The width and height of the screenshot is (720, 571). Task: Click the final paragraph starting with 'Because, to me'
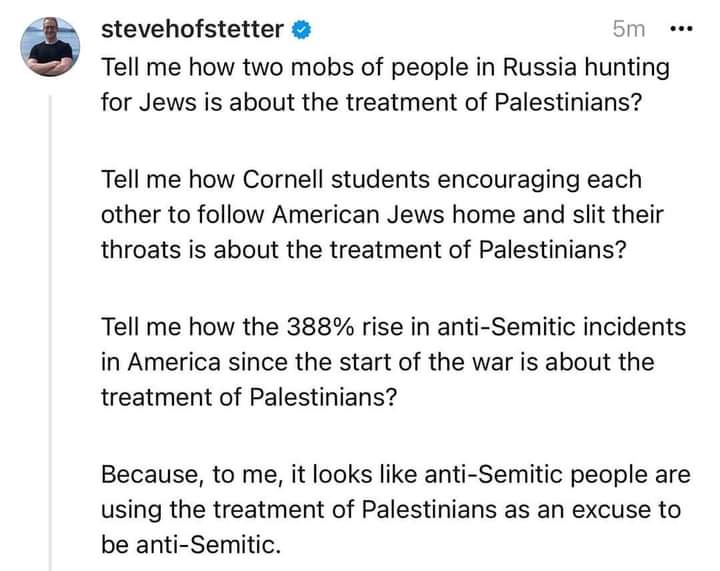pos(390,509)
